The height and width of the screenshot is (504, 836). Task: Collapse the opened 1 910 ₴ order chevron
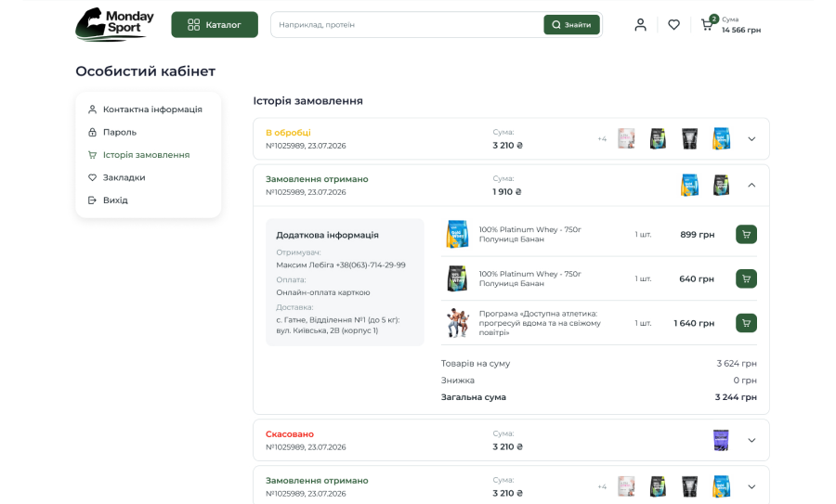pos(751,186)
